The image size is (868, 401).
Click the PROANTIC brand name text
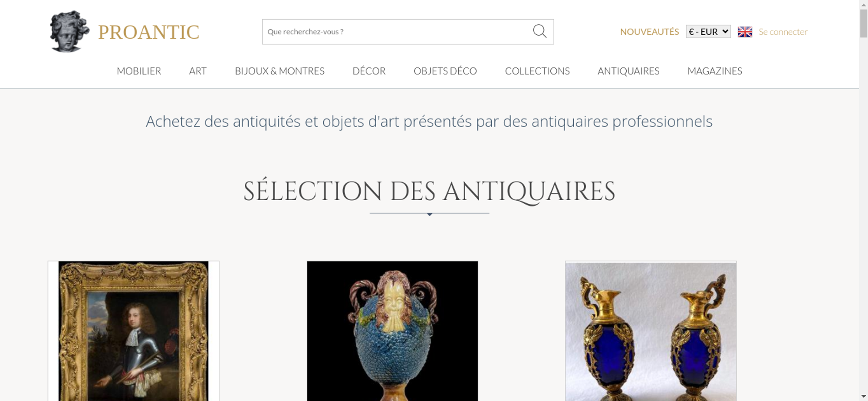[148, 32]
